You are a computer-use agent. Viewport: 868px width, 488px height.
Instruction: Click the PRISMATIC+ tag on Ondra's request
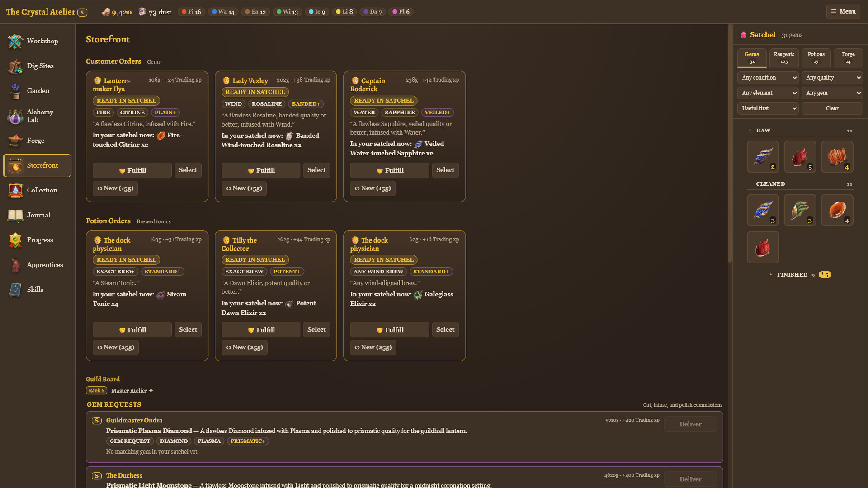(x=248, y=441)
